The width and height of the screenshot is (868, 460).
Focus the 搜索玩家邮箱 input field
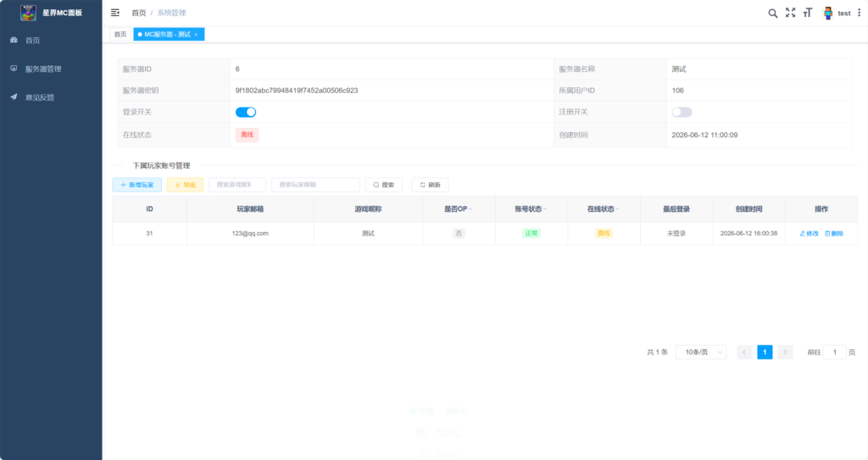315,185
